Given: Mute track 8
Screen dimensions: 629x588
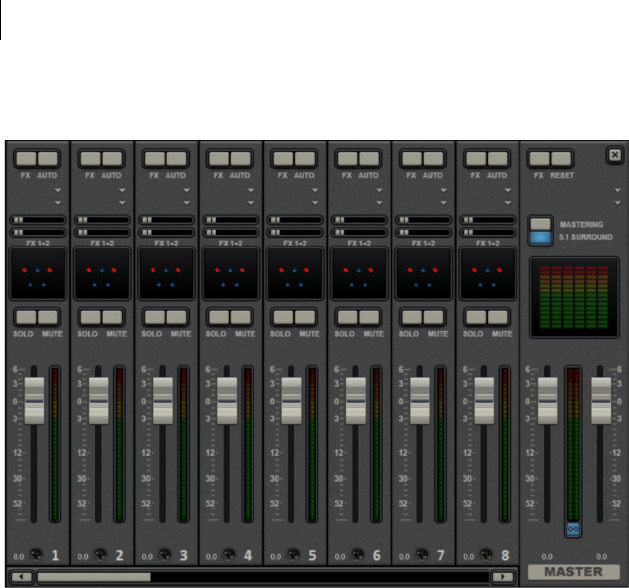Looking at the screenshot, I should (x=497, y=317).
